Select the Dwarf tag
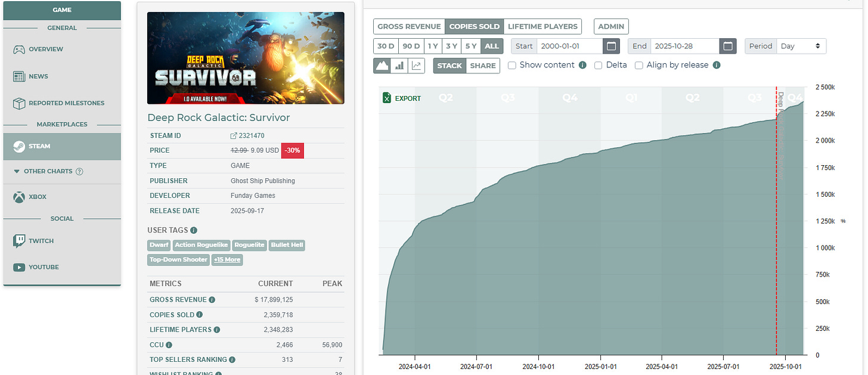 coord(159,245)
